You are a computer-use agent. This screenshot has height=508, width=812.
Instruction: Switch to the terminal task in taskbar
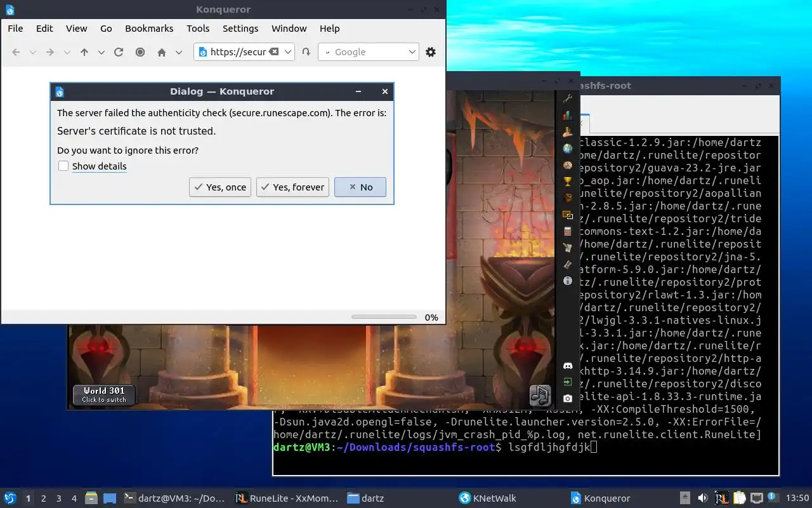tap(174, 498)
